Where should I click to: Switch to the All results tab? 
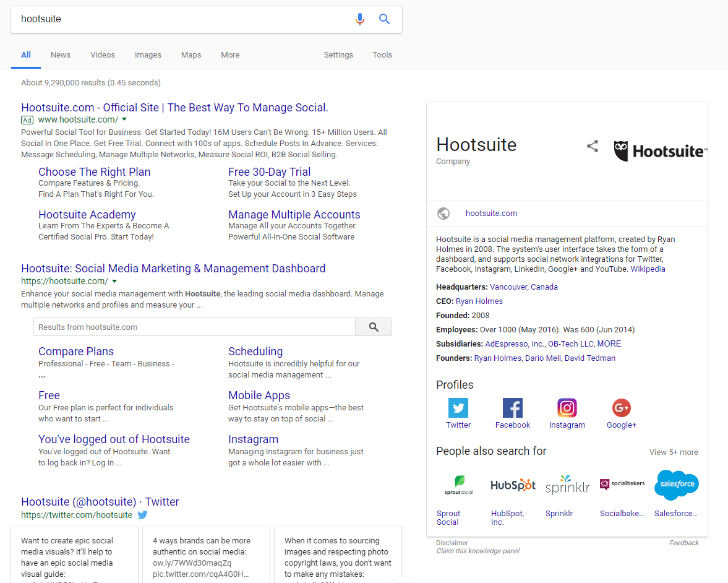click(x=26, y=55)
